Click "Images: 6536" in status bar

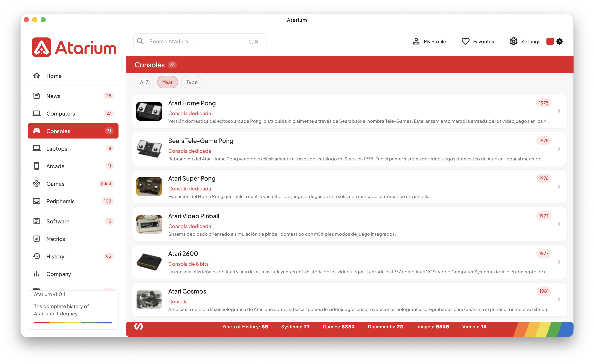point(433,327)
